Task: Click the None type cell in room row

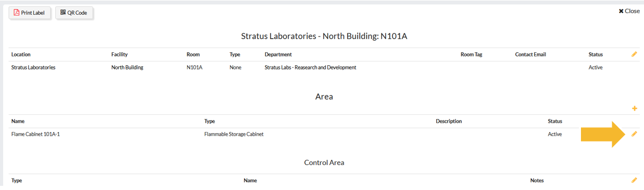Action: tap(236, 67)
